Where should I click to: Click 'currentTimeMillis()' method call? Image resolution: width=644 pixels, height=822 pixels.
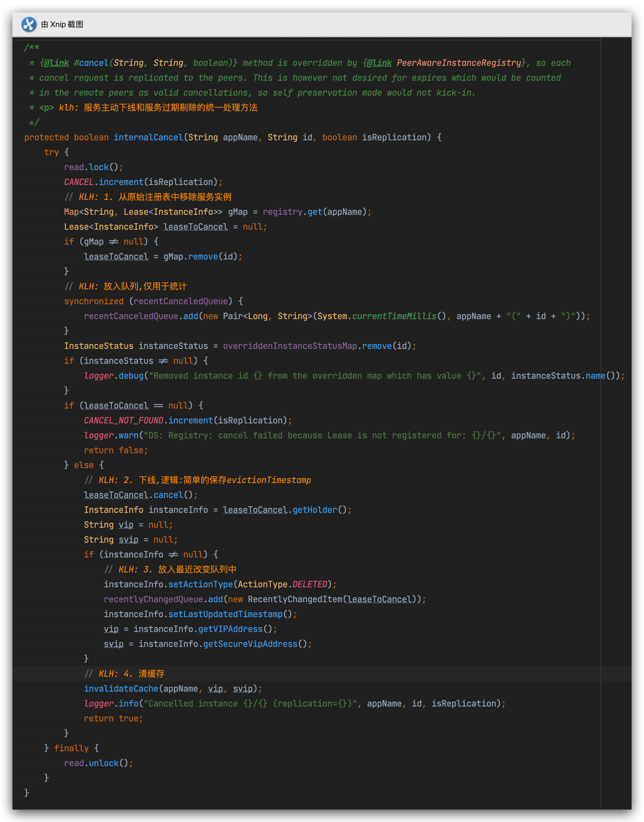pyautogui.click(x=399, y=316)
